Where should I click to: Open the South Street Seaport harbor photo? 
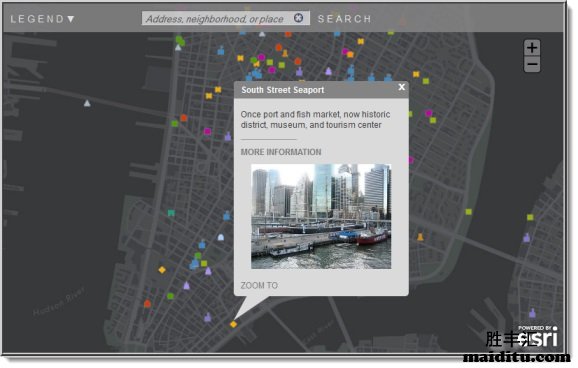pyautogui.click(x=321, y=216)
